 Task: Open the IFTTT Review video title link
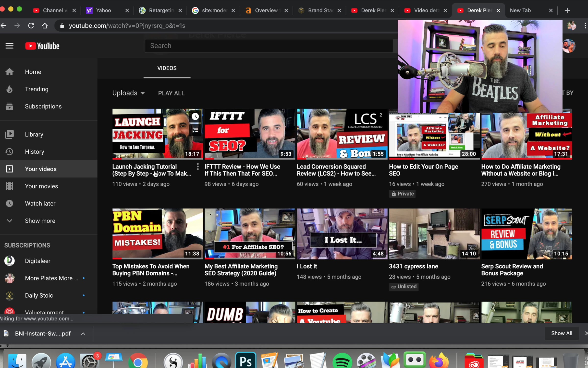tap(242, 170)
